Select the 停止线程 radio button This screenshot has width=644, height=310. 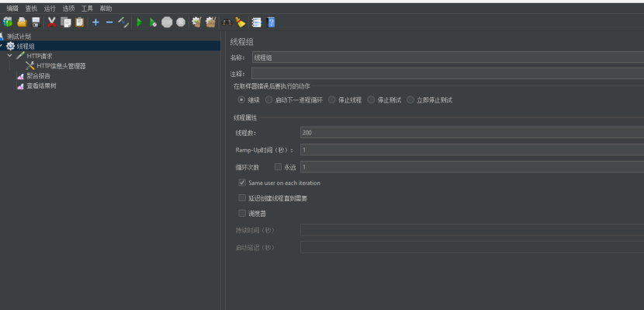click(x=332, y=100)
